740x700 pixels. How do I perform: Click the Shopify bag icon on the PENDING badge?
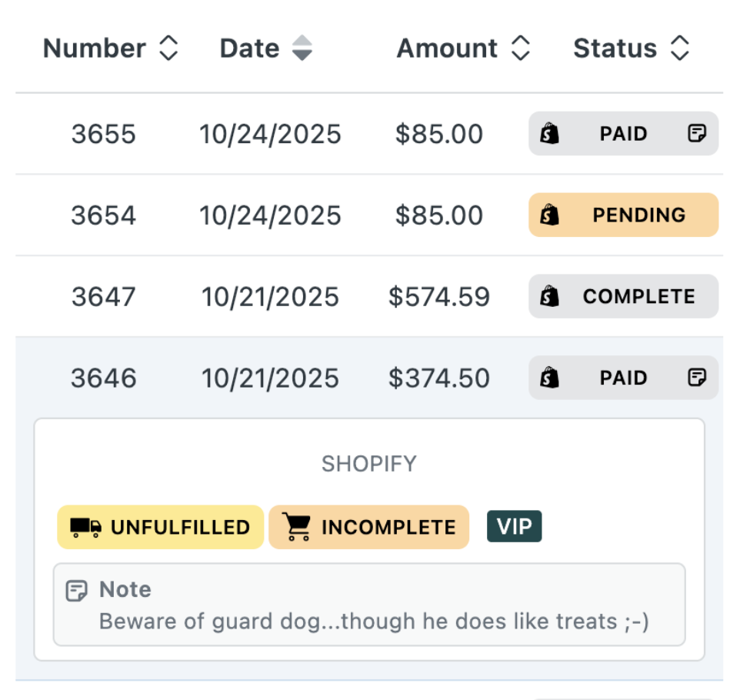[549, 215]
